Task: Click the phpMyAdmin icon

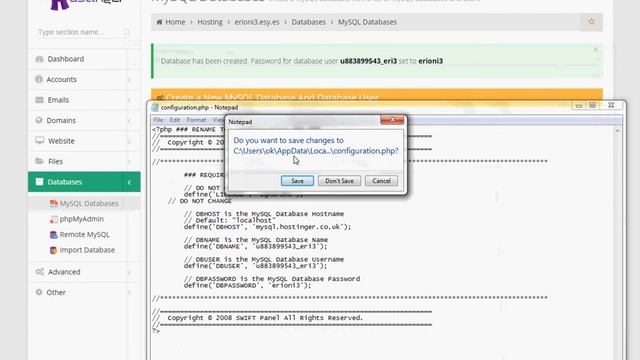Action: (53, 219)
